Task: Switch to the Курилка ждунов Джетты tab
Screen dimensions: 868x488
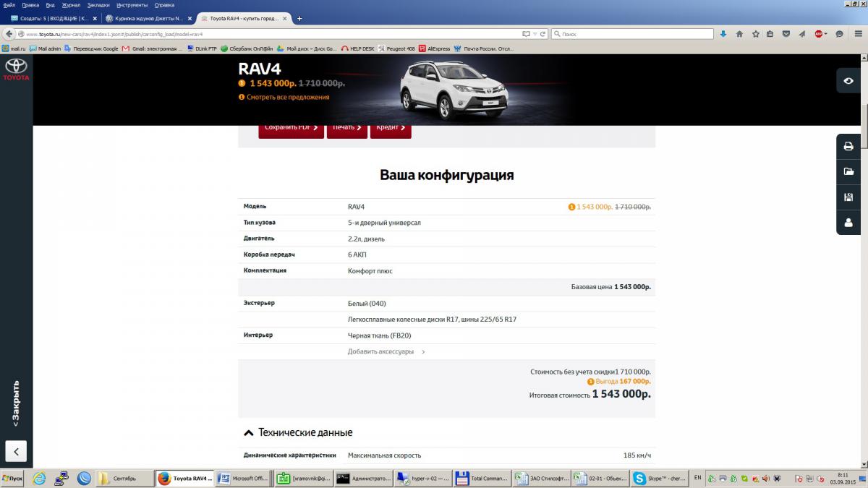Action: pyautogui.click(x=148, y=18)
